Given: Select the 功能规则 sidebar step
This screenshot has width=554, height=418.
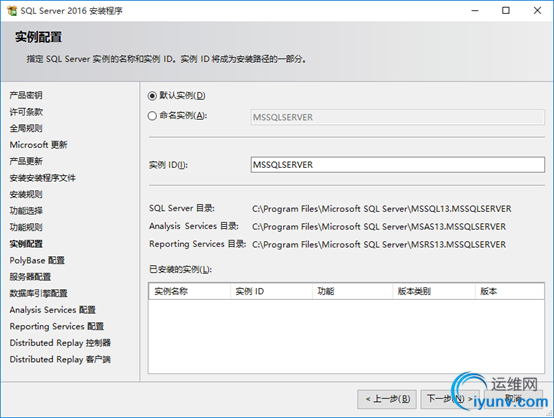Looking at the screenshot, I should point(26,227).
